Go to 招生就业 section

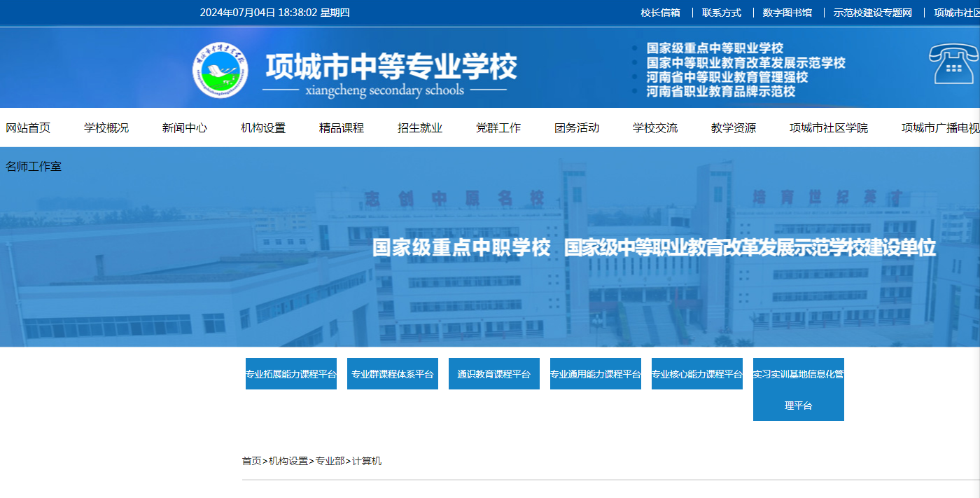[420, 127]
